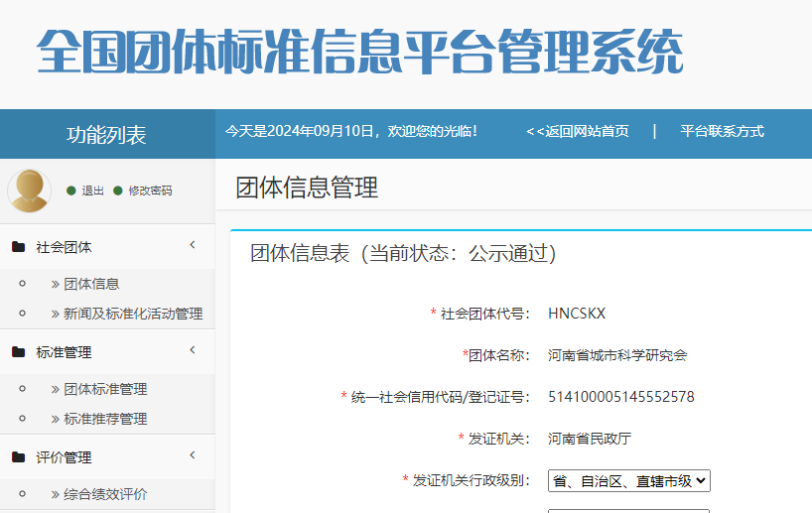The image size is (812, 513).
Task: Click the 团体名称 field label
Action: tap(496, 355)
